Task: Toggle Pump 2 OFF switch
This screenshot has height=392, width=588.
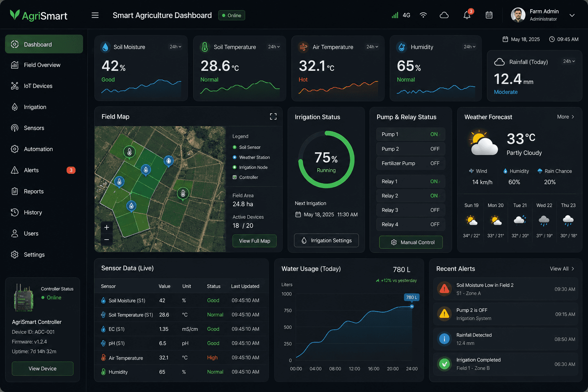Action: 435,149
